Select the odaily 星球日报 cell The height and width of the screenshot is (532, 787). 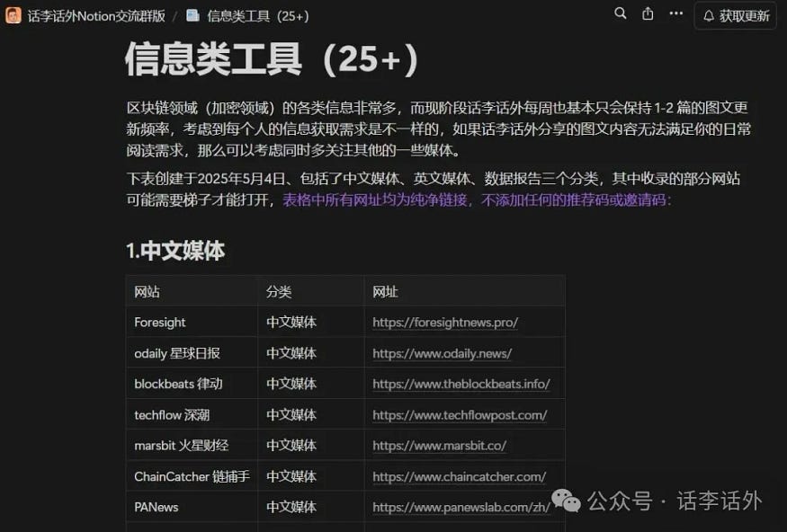tap(192, 353)
